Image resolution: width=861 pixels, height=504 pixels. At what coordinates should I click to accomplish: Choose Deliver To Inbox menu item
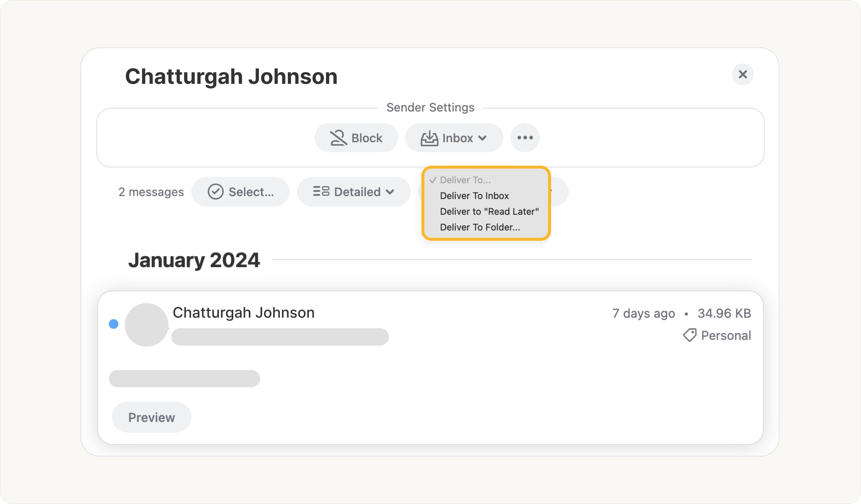tap(474, 196)
